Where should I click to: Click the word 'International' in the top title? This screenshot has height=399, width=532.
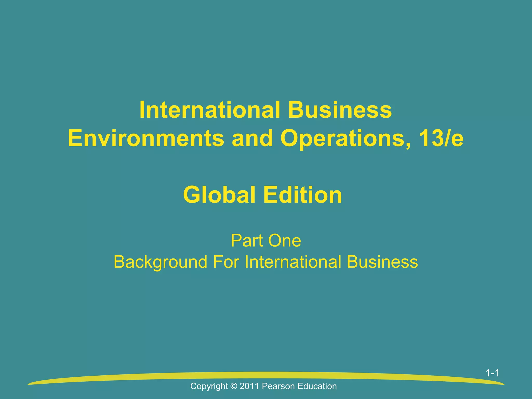pos(210,110)
